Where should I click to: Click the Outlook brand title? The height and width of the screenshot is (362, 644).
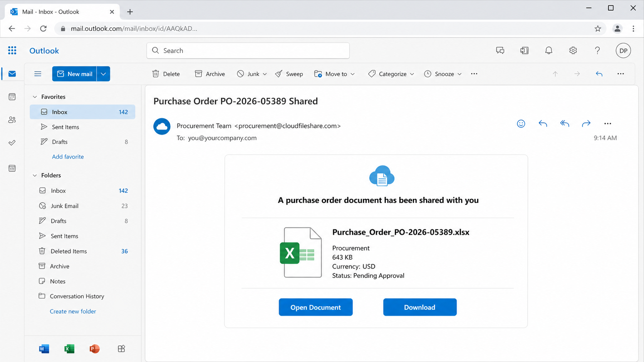point(44,51)
